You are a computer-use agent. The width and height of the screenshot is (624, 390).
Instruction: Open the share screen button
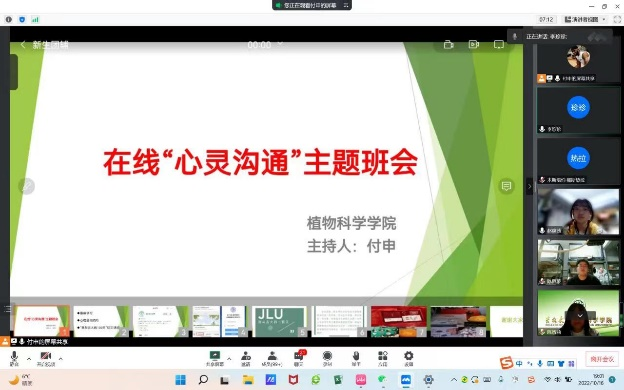pos(215,358)
